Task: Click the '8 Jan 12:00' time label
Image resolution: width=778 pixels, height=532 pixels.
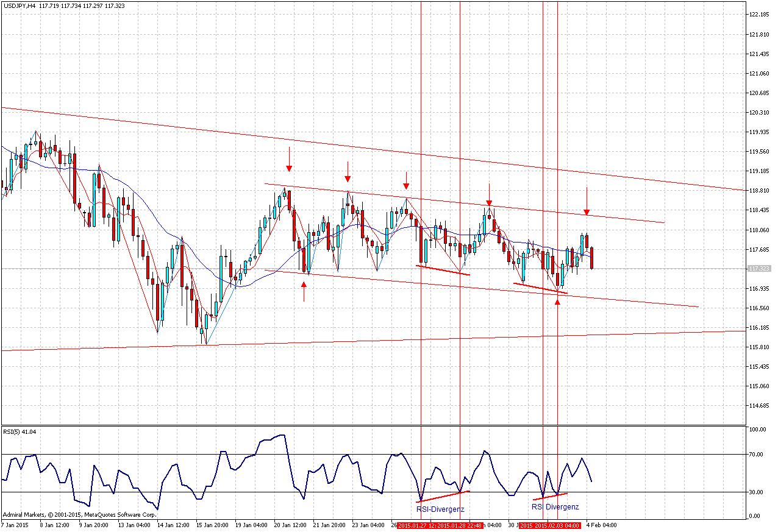Action: 55,525
